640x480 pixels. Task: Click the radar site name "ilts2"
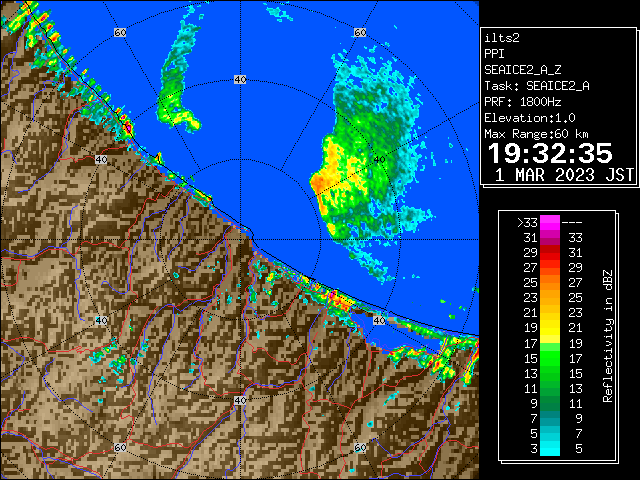tap(502, 38)
